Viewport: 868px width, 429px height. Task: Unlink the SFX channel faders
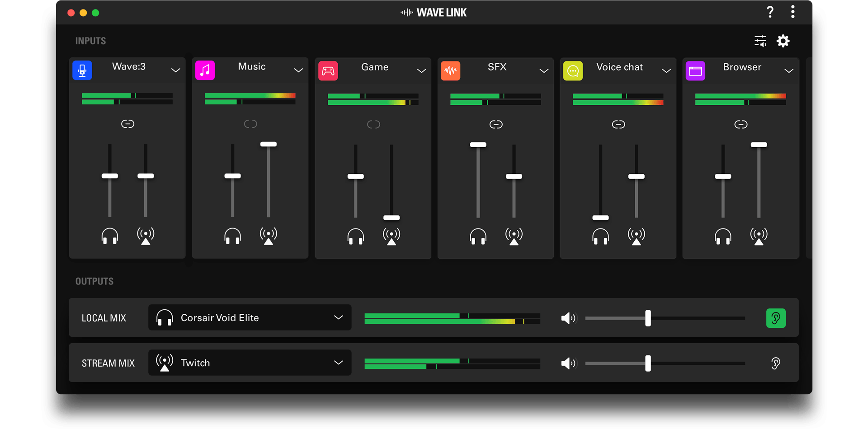click(496, 124)
